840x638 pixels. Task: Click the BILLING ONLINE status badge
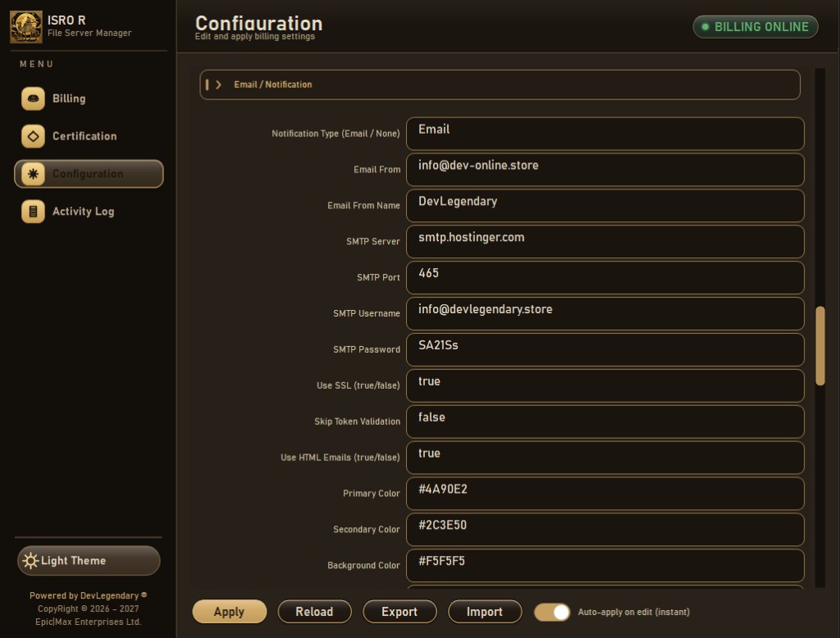[x=756, y=27]
